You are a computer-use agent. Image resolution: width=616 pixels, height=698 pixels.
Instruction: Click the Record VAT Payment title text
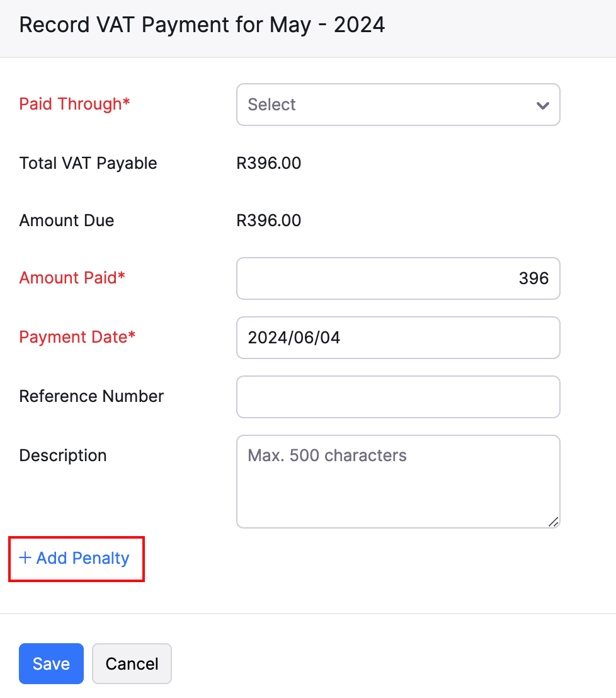202,25
